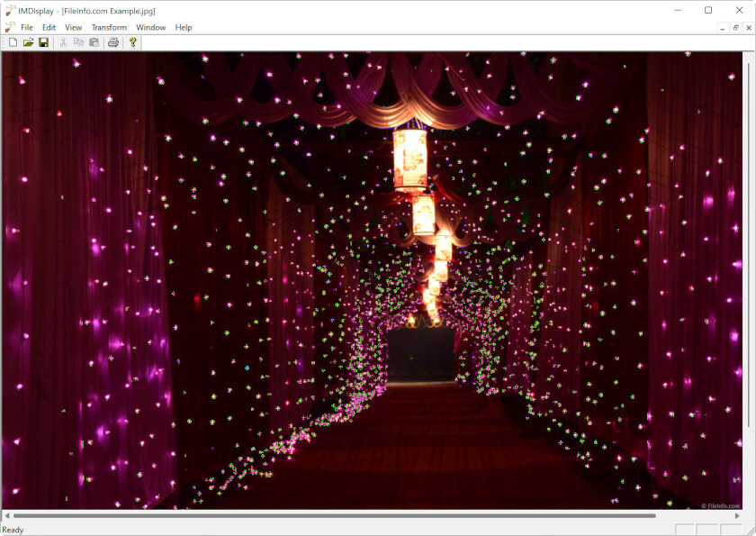Open the Window menu
Viewport: 756px width, 536px height.
click(x=150, y=27)
